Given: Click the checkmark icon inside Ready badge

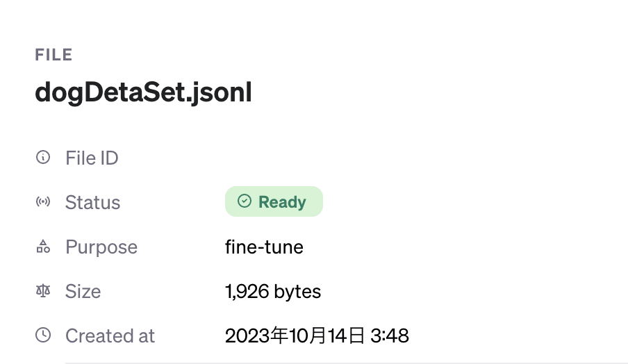Looking at the screenshot, I should [x=244, y=201].
